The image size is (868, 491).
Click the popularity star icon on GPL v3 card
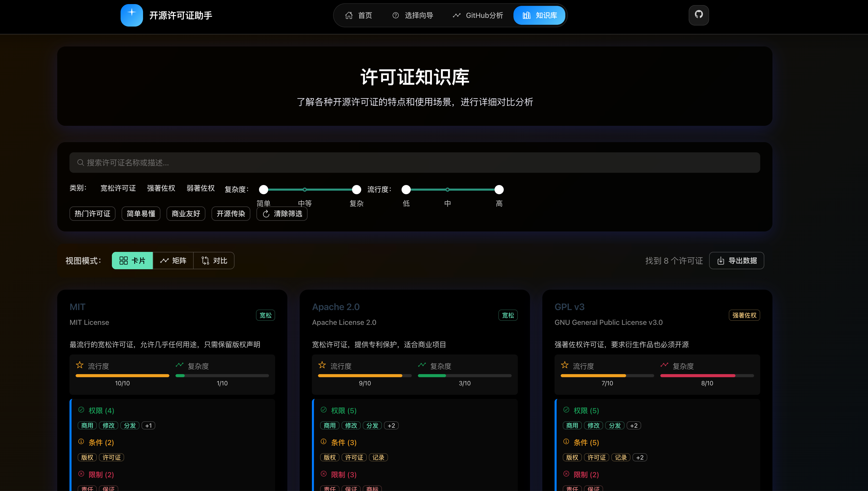(565, 365)
